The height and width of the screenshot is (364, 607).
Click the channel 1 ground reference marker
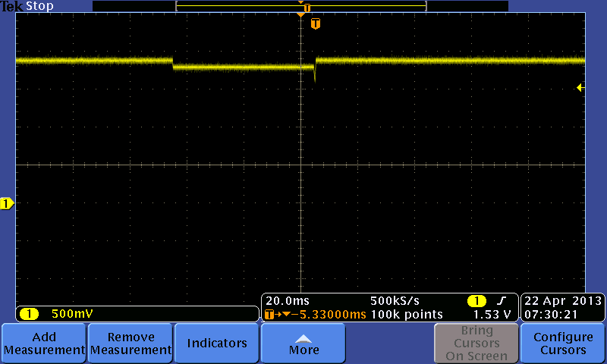[x=7, y=203]
